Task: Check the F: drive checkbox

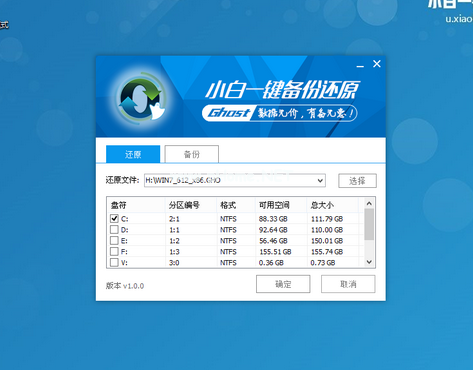Action: point(114,251)
